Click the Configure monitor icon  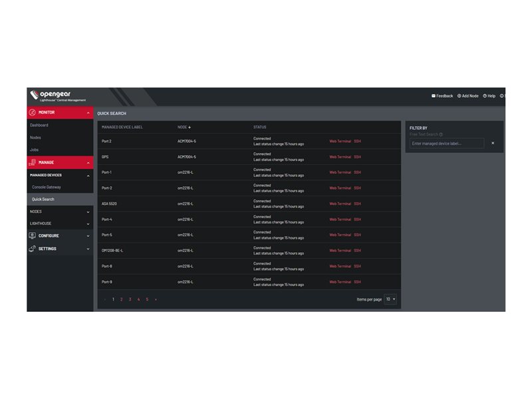click(x=32, y=235)
